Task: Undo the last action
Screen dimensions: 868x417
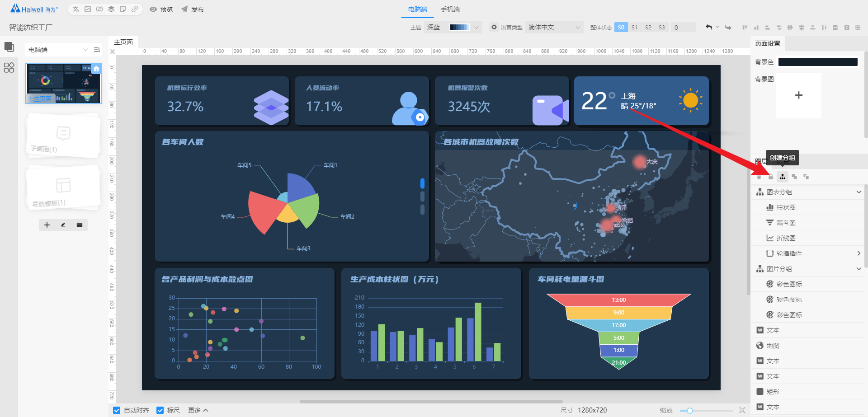Action: pos(708,27)
